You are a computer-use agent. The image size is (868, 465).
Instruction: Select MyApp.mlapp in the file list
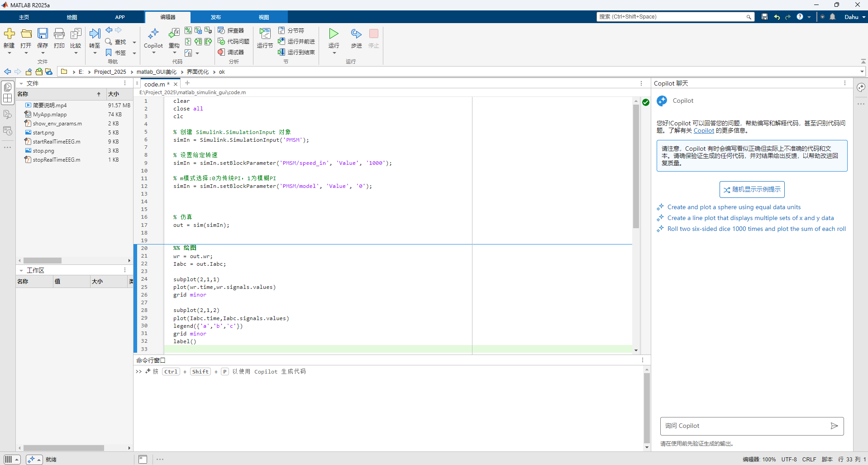pos(50,115)
